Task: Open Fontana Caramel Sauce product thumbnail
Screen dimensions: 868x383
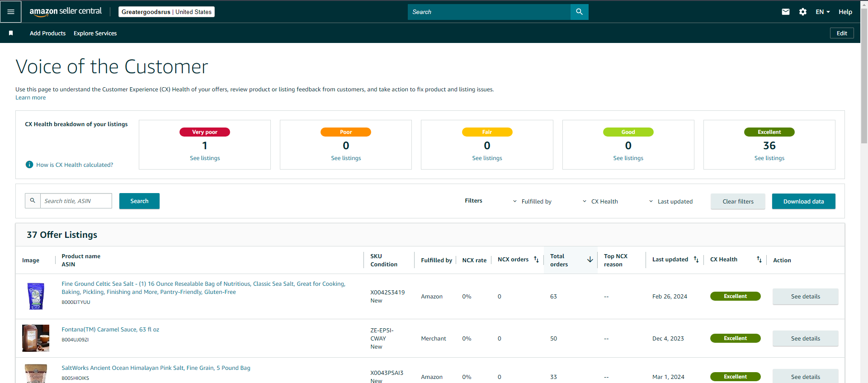Action: (x=36, y=338)
